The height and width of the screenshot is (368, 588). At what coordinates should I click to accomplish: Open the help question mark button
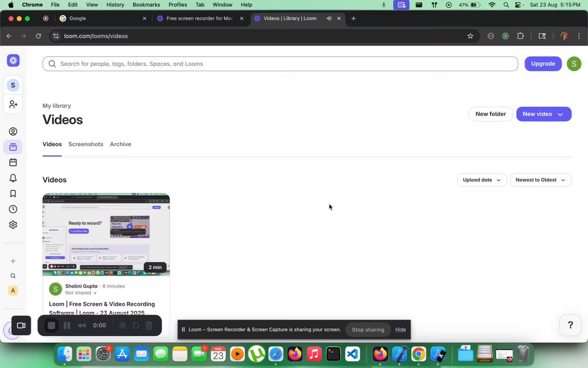pos(571,325)
